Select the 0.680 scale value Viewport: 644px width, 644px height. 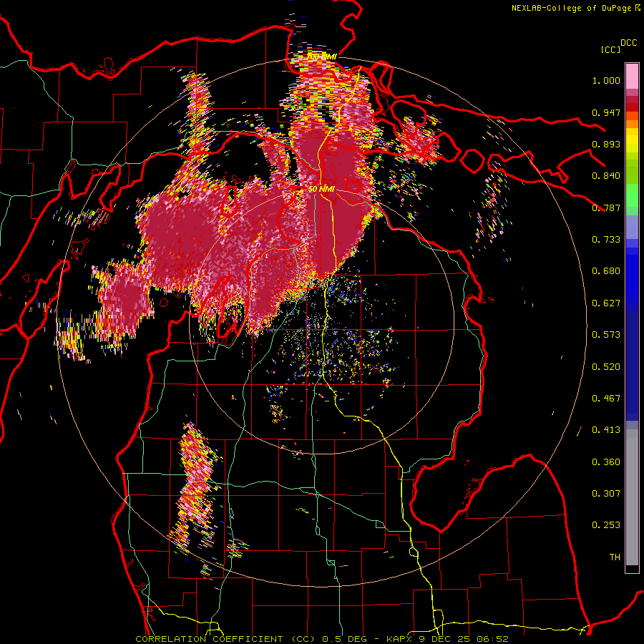pos(606,271)
